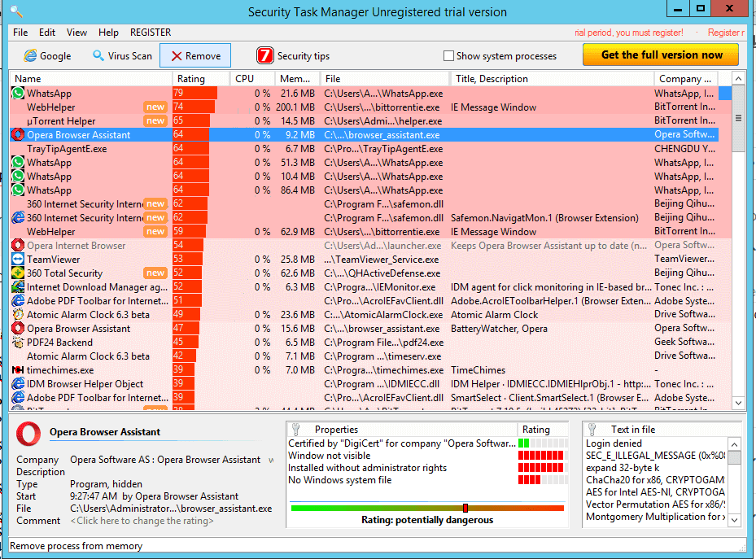
Task: Click the red rating bar of WhatsApp rated 79
Action: click(x=195, y=93)
